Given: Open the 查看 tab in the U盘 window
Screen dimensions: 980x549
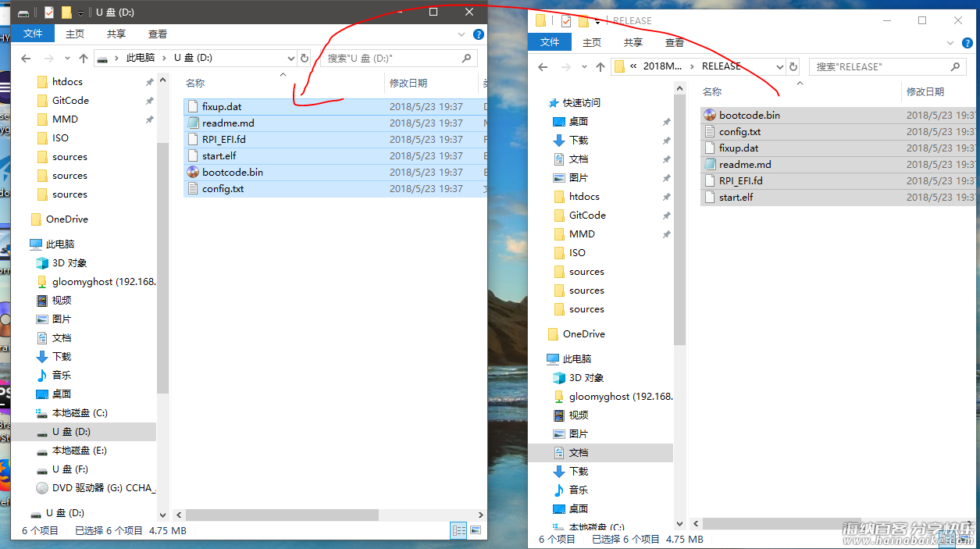Looking at the screenshot, I should click(x=158, y=34).
